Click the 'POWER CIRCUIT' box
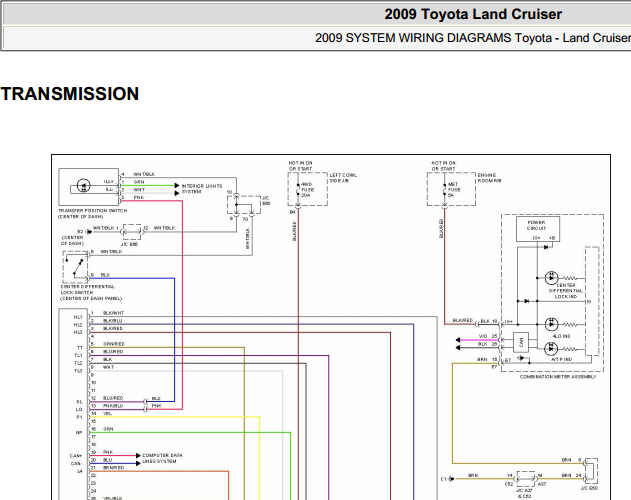Screen dimensions: 631x500 (538, 229)
